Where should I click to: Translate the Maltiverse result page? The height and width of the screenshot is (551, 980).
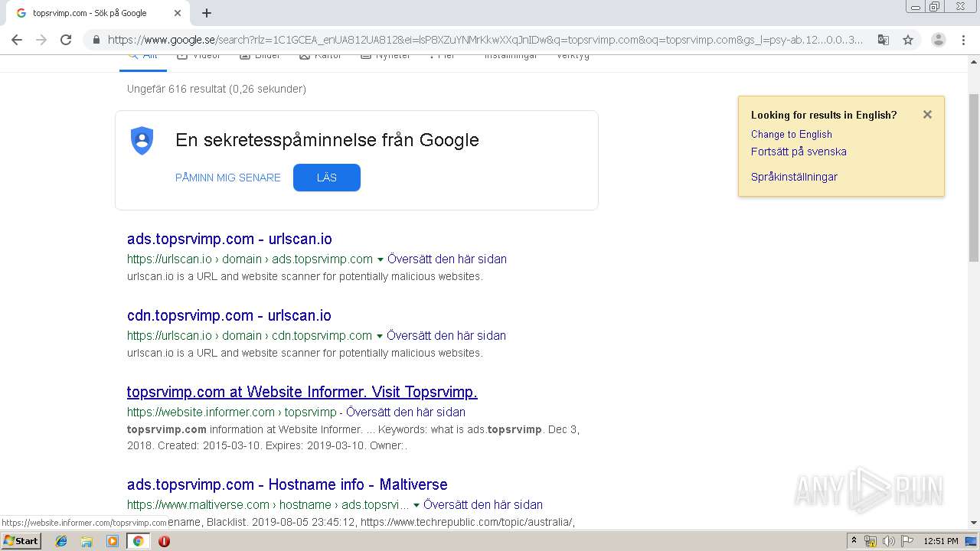(483, 504)
